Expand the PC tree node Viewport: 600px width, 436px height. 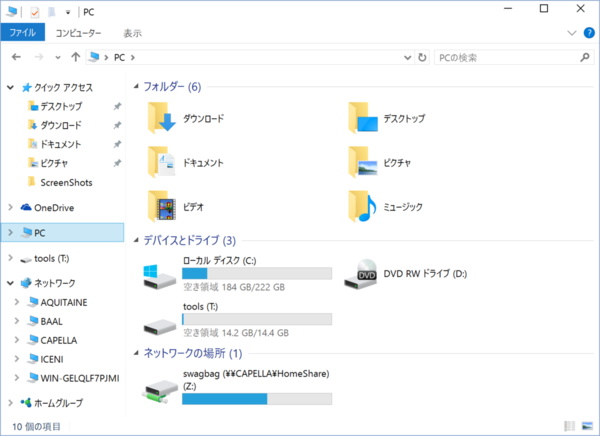[11, 232]
